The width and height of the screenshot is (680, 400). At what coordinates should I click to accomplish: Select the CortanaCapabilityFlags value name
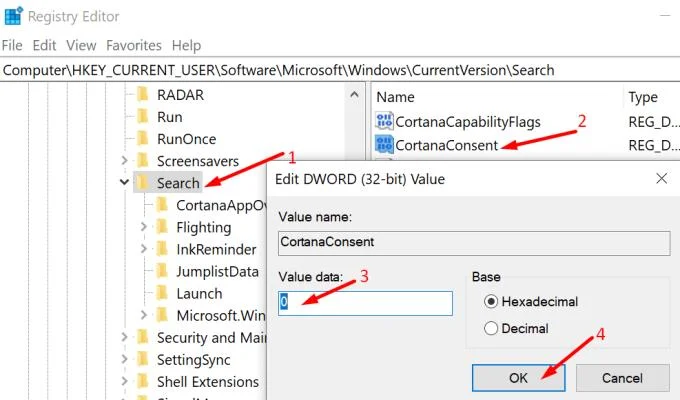468,122
